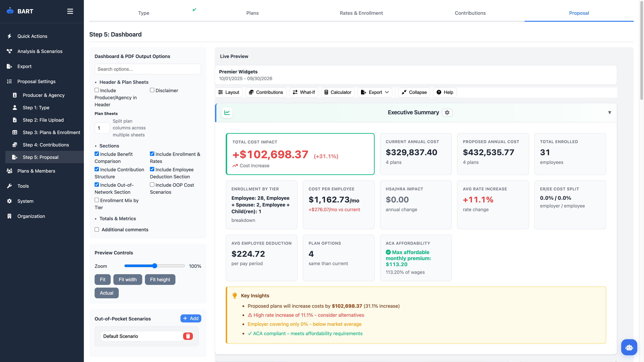Enable Include Producer/Agency in Header
The image size is (644, 362).
[97, 90]
